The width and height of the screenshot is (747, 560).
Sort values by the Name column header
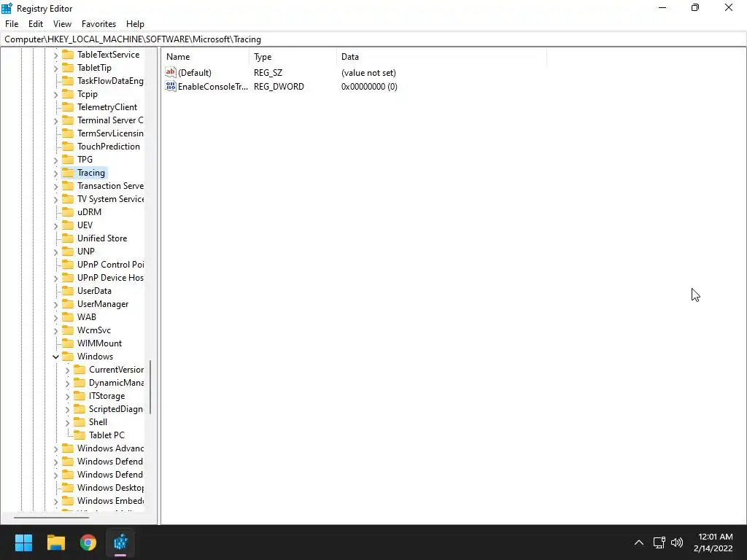206,57
